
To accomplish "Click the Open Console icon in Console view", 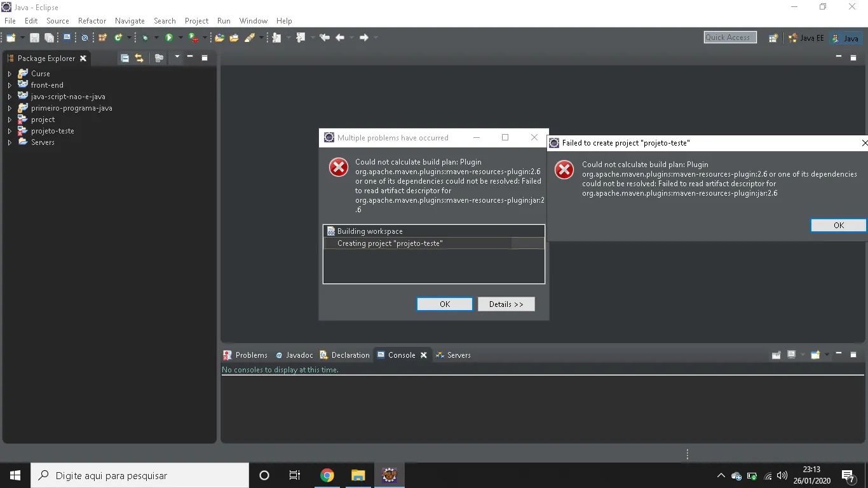I will (x=816, y=355).
